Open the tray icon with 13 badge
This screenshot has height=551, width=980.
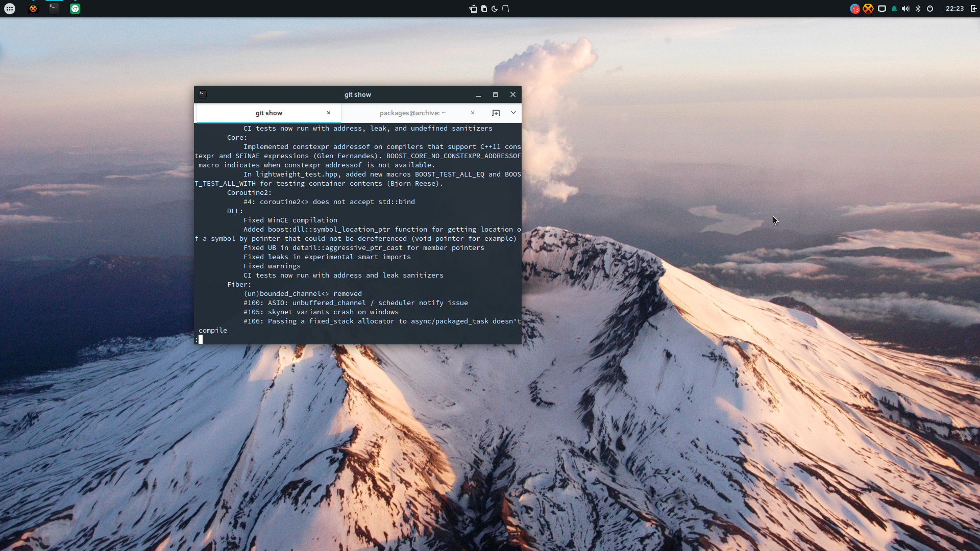tap(855, 9)
